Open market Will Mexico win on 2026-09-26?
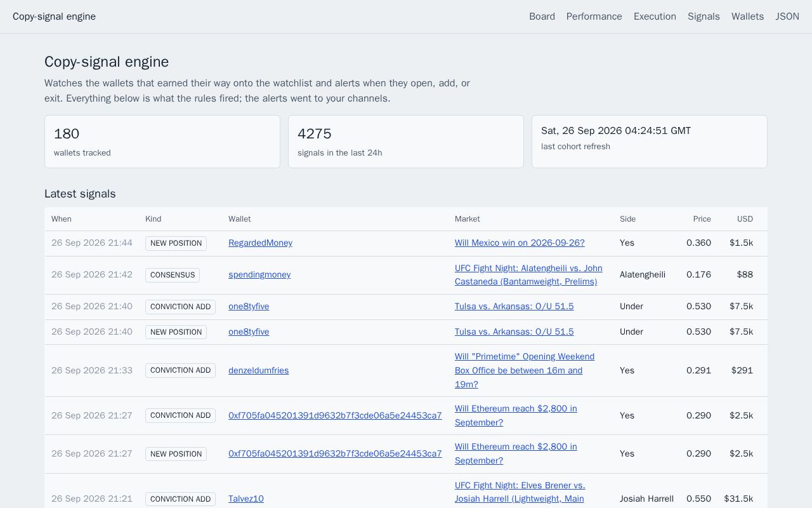 520,243
